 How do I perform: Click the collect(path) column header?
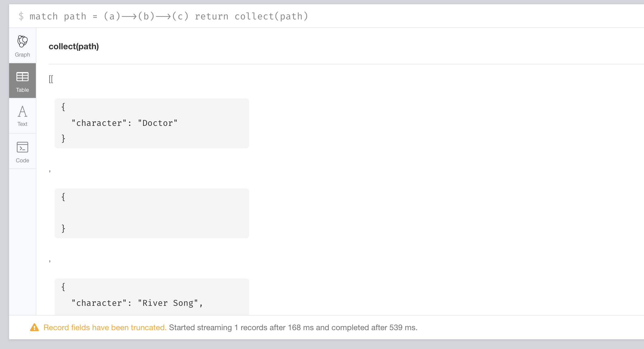[74, 46]
